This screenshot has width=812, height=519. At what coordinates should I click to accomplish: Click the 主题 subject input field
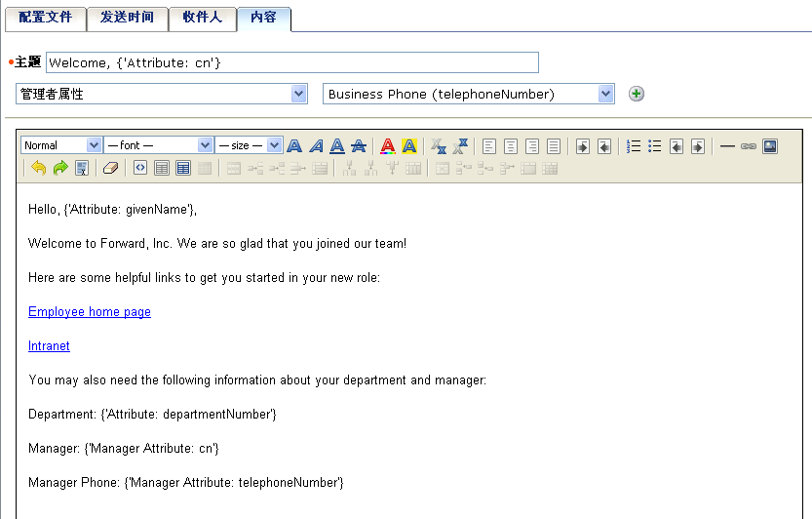pyautogui.click(x=292, y=62)
